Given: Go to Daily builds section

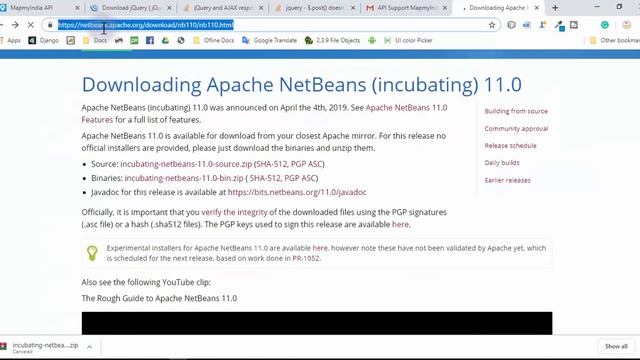Looking at the screenshot, I should (x=502, y=163).
